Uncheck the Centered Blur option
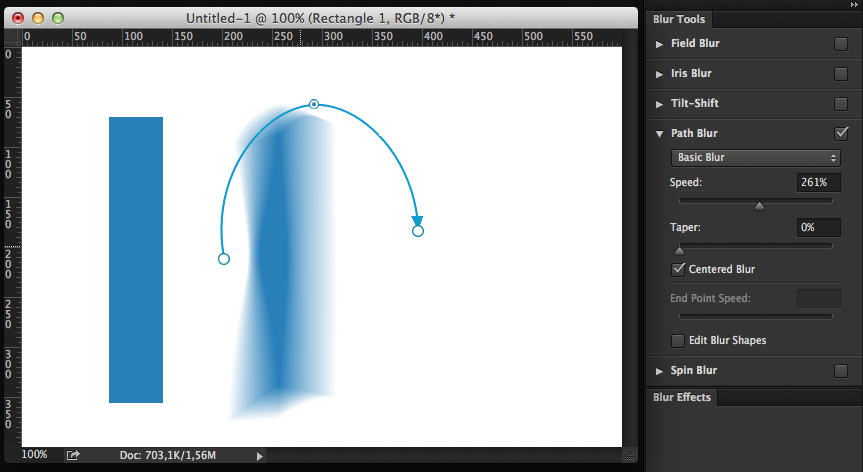The width and height of the screenshot is (863, 472). pyautogui.click(x=679, y=269)
